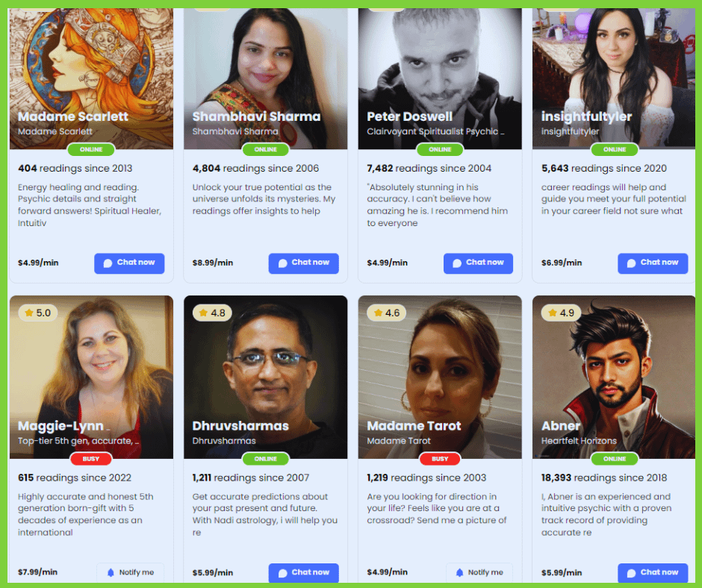Start chat with Abner
The image size is (702, 588).
(x=653, y=573)
